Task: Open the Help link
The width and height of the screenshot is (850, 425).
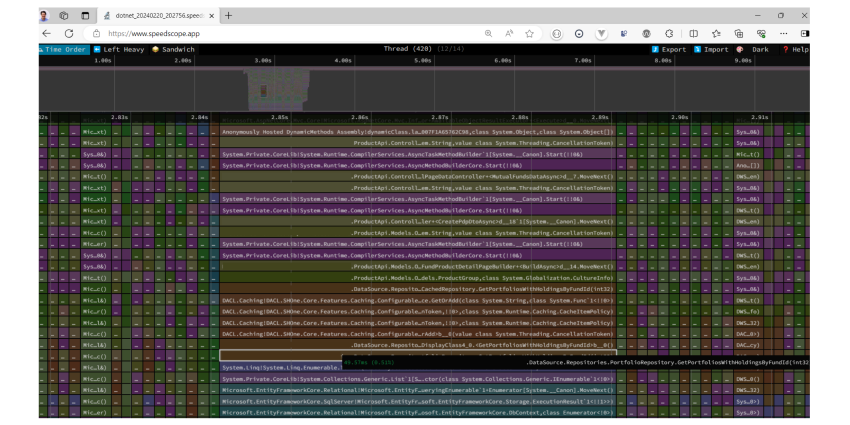Action: click(795, 49)
